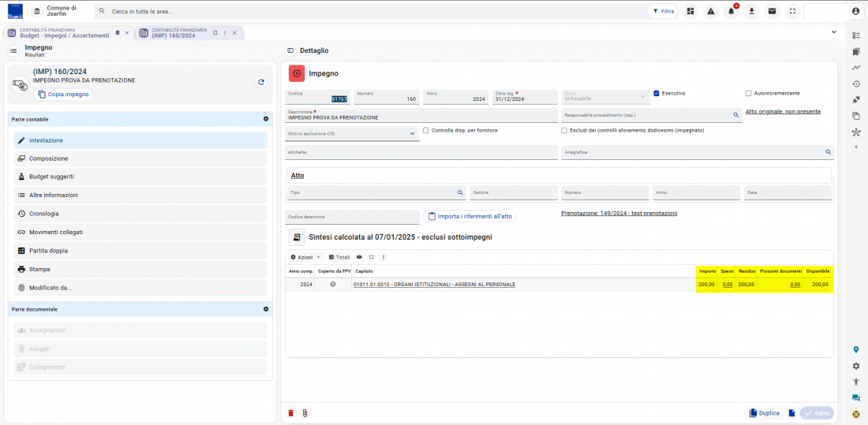The width and height of the screenshot is (868, 425).
Task: Open the Stampe section
Action: [x=140, y=270]
